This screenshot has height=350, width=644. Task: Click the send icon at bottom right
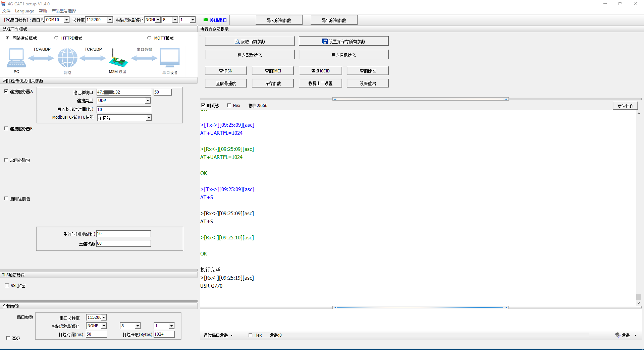pyautogui.click(x=618, y=335)
